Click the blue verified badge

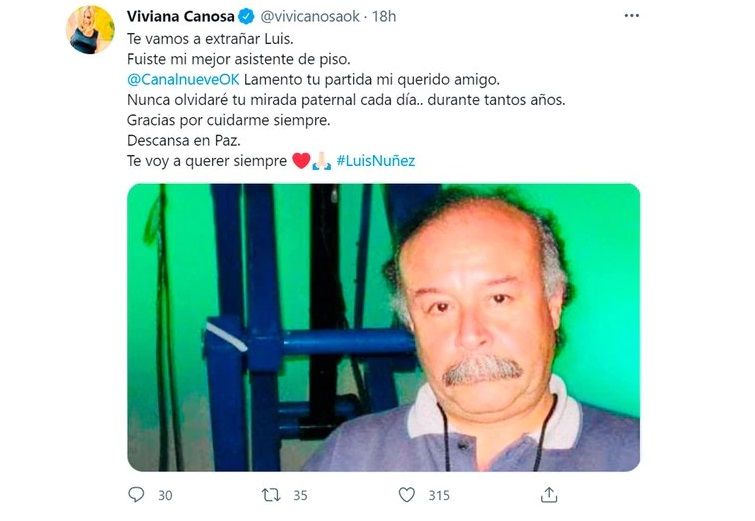[x=247, y=17]
